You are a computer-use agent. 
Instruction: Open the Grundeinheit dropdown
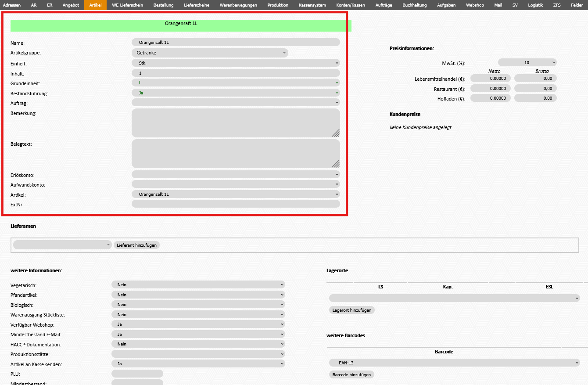click(x=236, y=83)
